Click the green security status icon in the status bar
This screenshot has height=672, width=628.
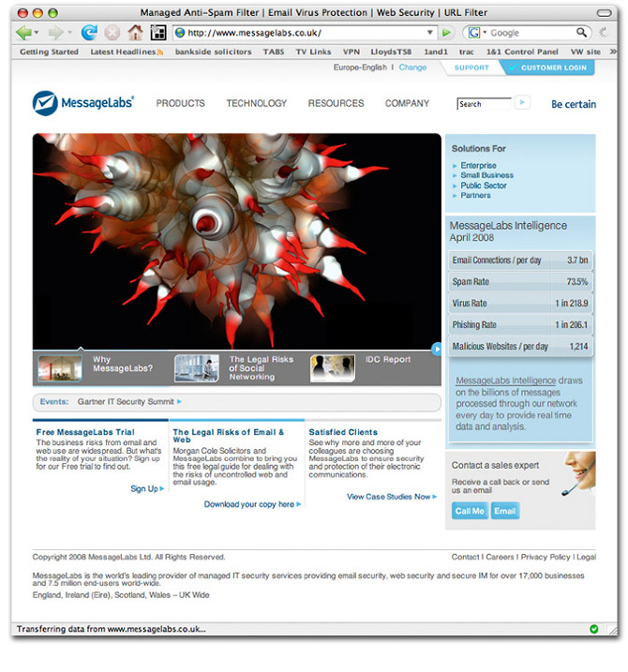(593, 629)
